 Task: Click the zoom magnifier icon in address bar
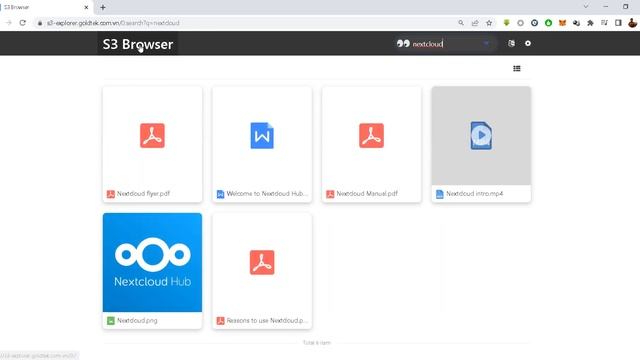pyautogui.click(x=461, y=23)
